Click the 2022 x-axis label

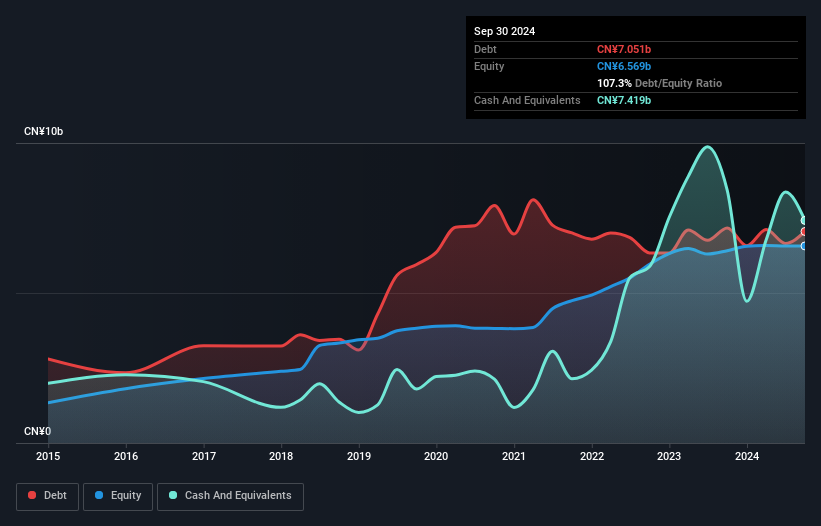point(592,456)
